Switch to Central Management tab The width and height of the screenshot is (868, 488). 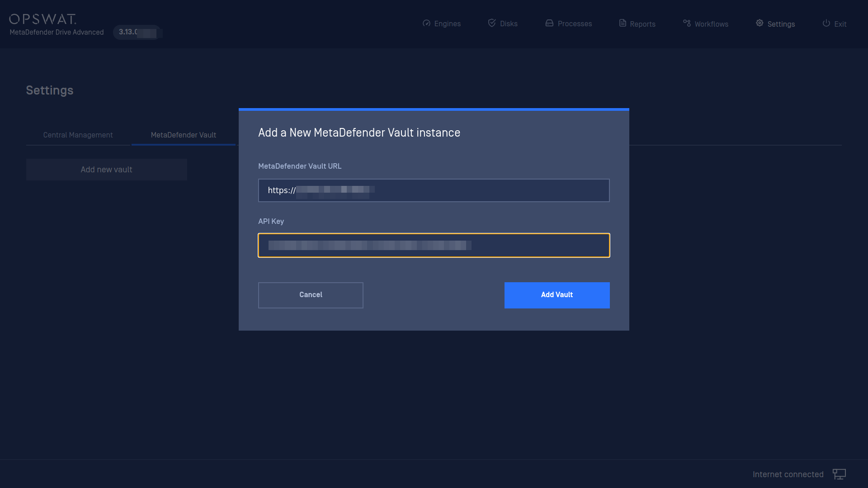78,135
